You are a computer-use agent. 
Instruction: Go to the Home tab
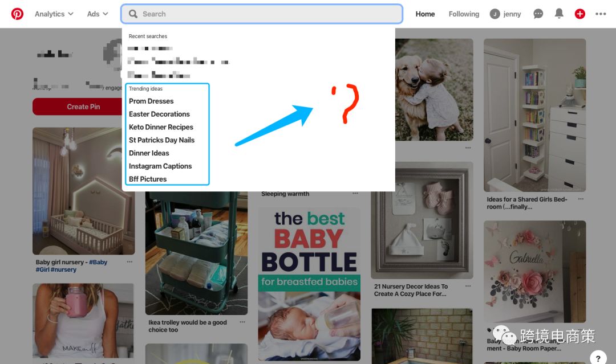(x=425, y=14)
